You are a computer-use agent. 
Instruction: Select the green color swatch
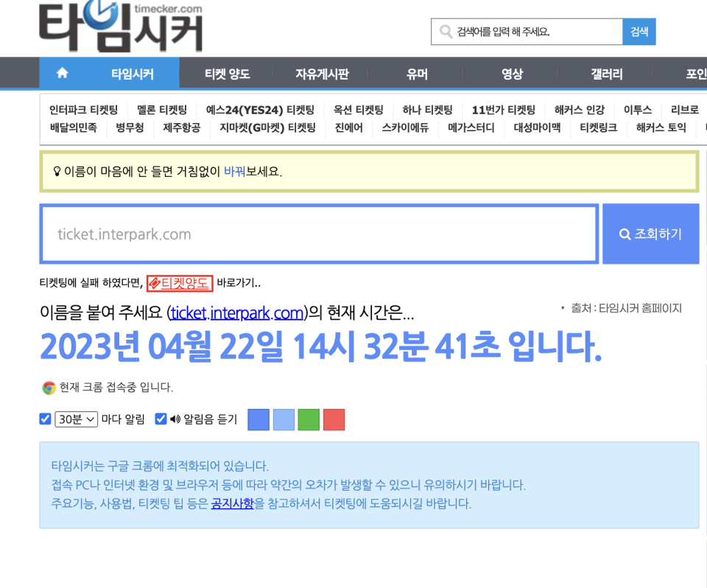(x=309, y=419)
